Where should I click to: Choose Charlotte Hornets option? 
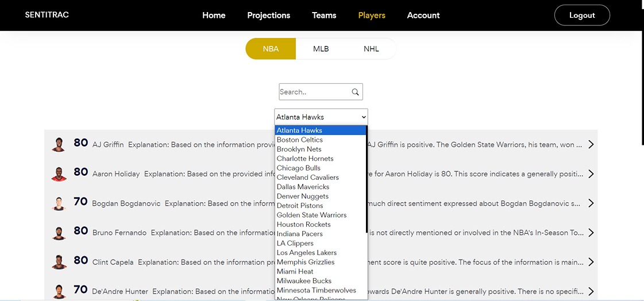[321, 159]
